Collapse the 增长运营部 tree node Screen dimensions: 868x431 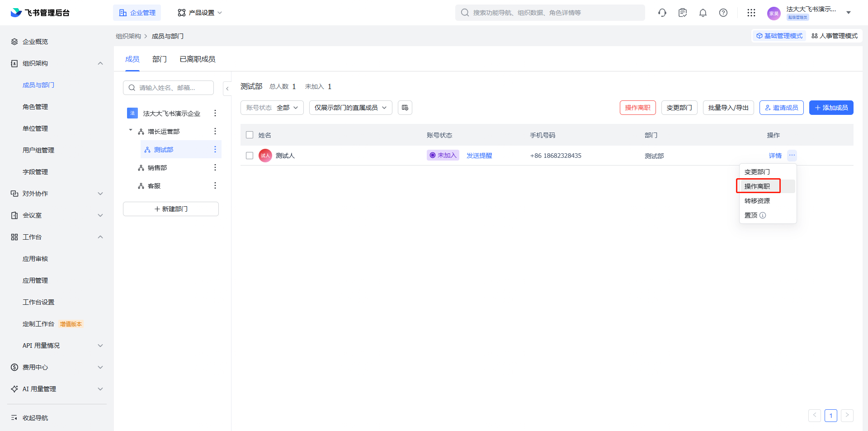tap(131, 131)
